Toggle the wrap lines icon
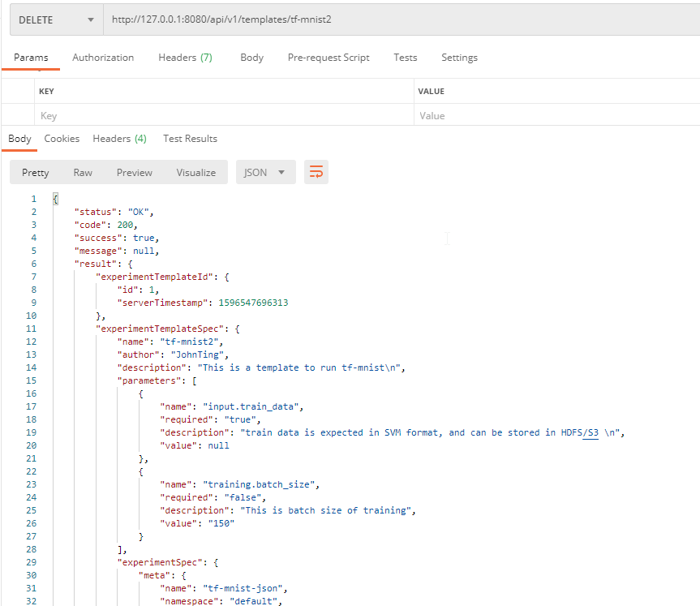700x606 pixels. [316, 172]
